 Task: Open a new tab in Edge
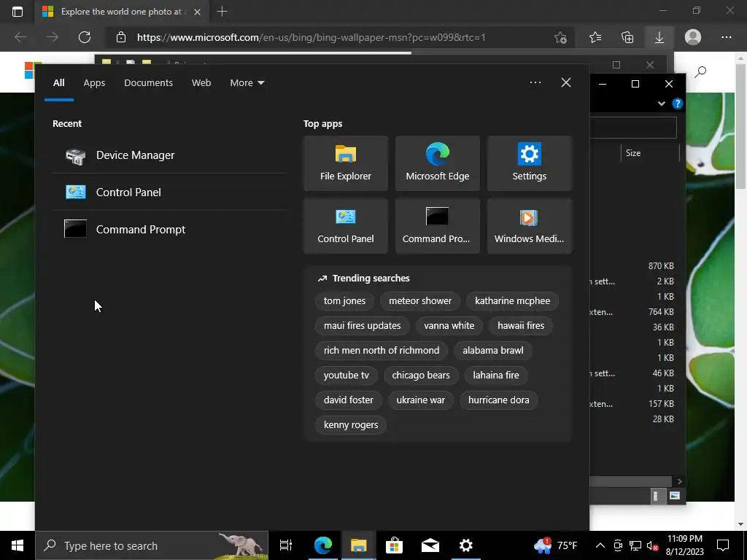coord(222,12)
